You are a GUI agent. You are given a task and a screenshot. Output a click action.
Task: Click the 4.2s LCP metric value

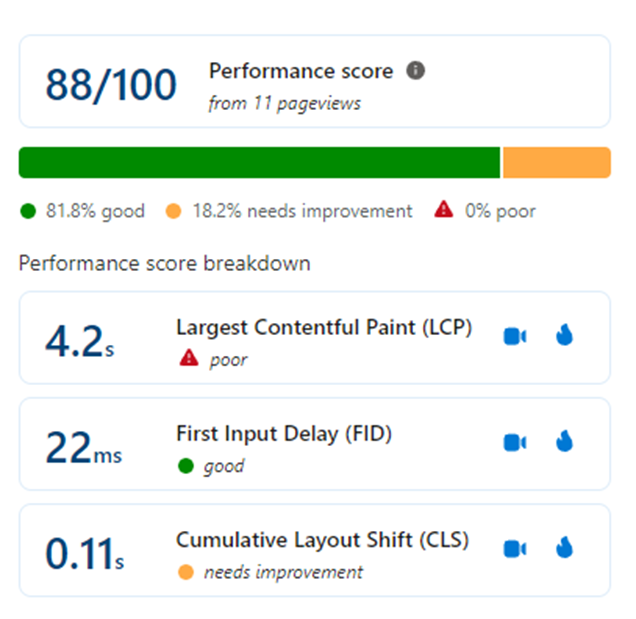point(80,342)
